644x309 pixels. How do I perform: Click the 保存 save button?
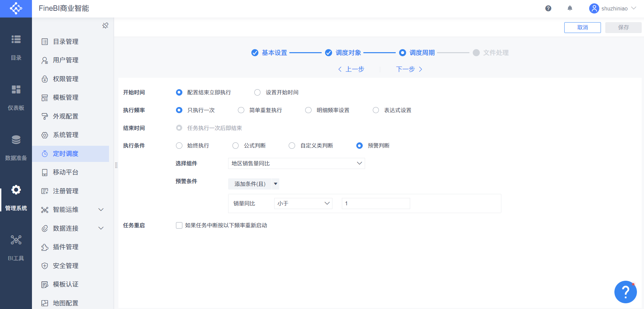[623, 28]
